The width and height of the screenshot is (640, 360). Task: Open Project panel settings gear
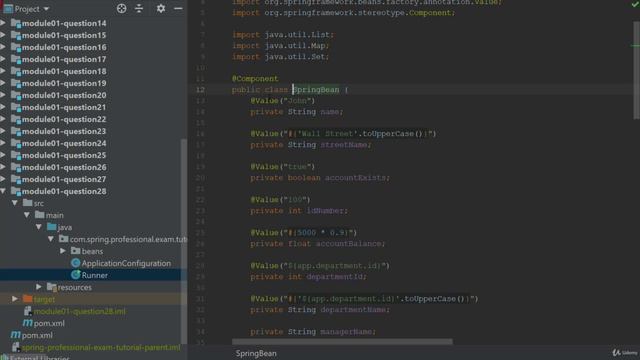[161, 8]
